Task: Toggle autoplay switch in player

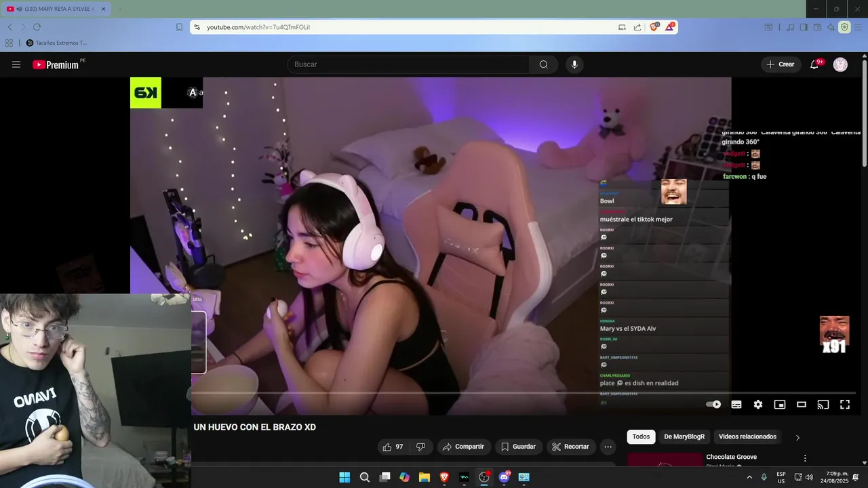Action: pos(713,405)
